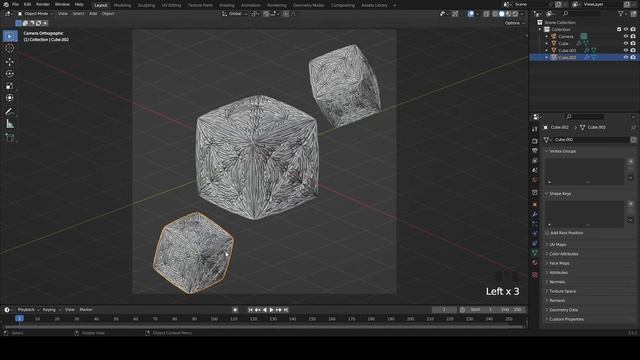This screenshot has height=360, width=640.
Task: Play the animation forward
Action: pyautogui.click(x=271, y=310)
